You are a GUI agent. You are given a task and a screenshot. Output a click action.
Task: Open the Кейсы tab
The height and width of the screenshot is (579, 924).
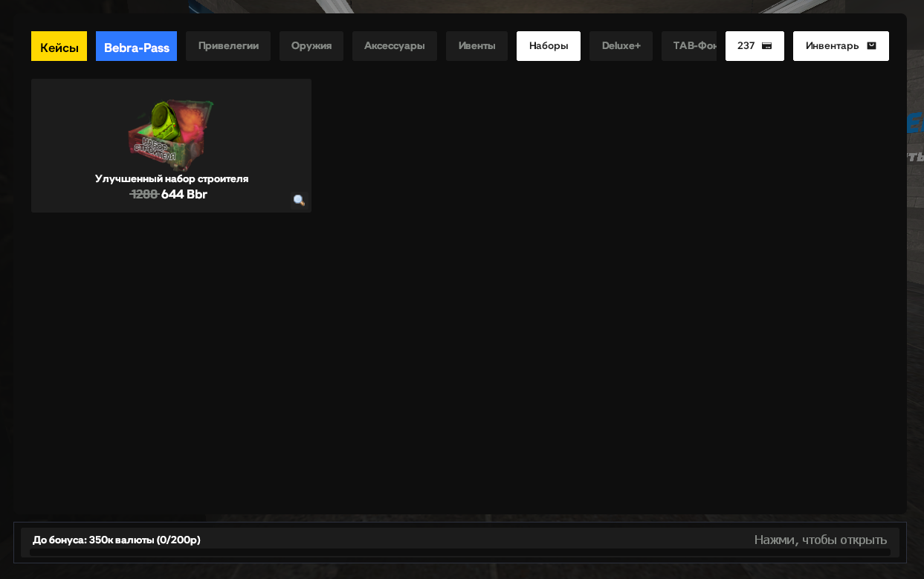tap(59, 46)
